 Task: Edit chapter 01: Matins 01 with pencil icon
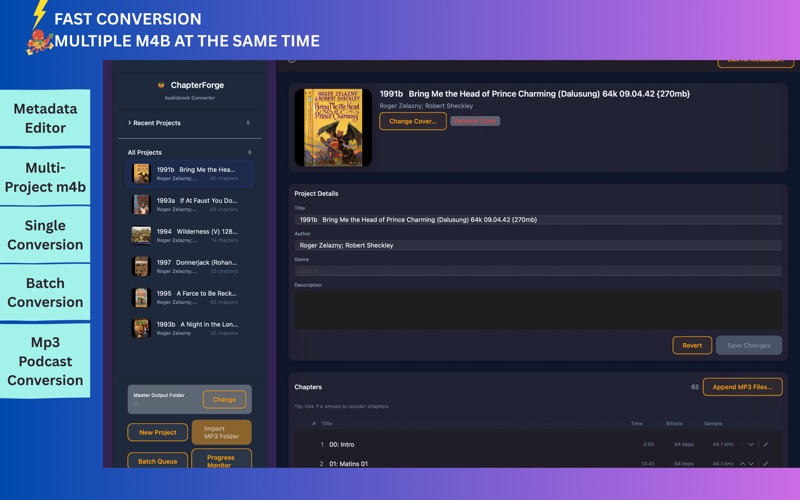click(765, 464)
